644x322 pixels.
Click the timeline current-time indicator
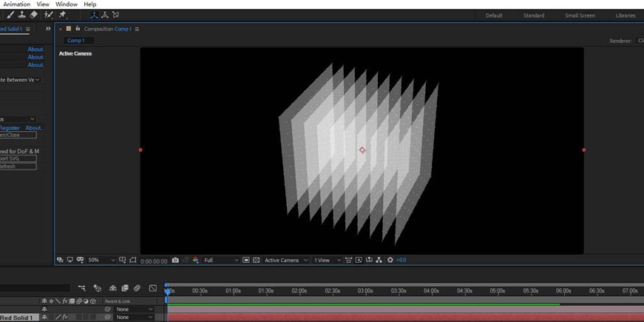(x=168, y=291)
